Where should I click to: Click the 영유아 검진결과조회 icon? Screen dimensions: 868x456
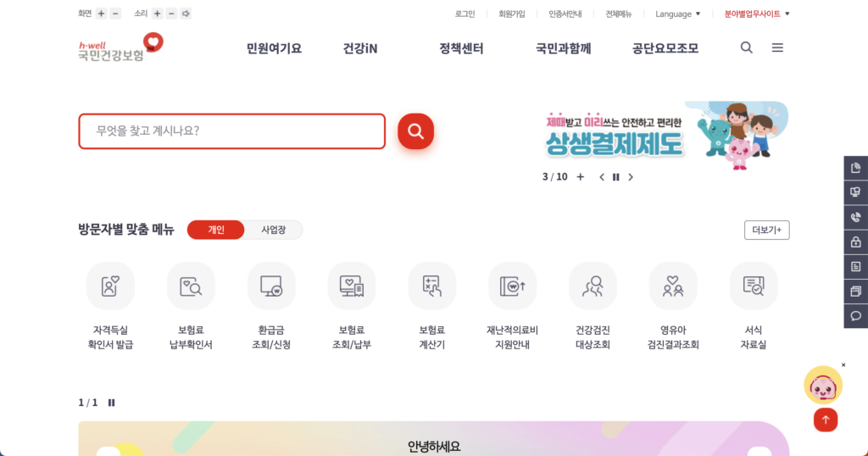673,286
